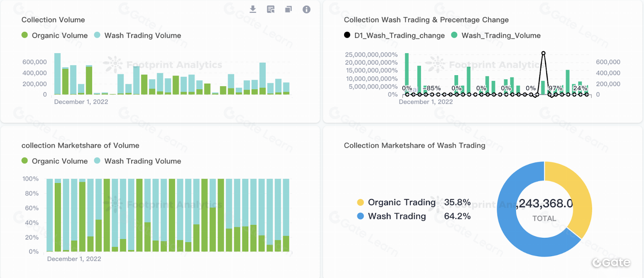
Task: Click the black D1_Wash_Trading_change legend dot
Action: 347,35
